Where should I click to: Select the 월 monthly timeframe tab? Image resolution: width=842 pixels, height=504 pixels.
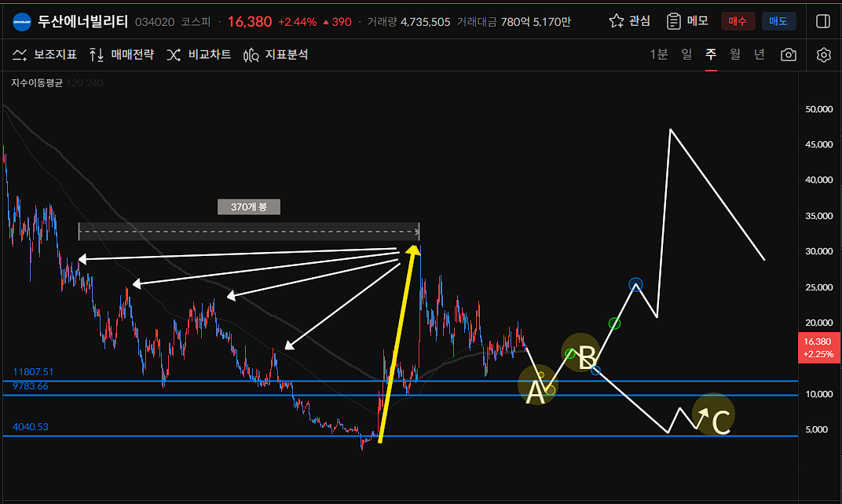735,54
